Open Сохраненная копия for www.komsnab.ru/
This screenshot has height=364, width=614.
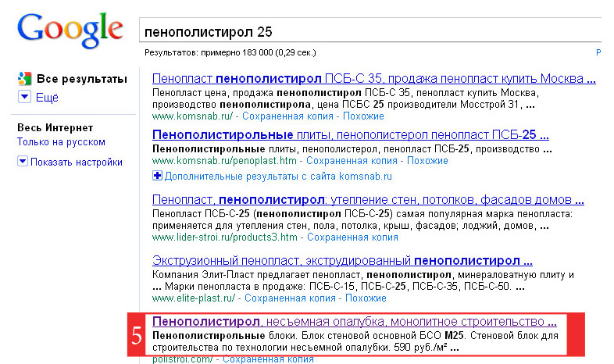click(x=287, y=116)
